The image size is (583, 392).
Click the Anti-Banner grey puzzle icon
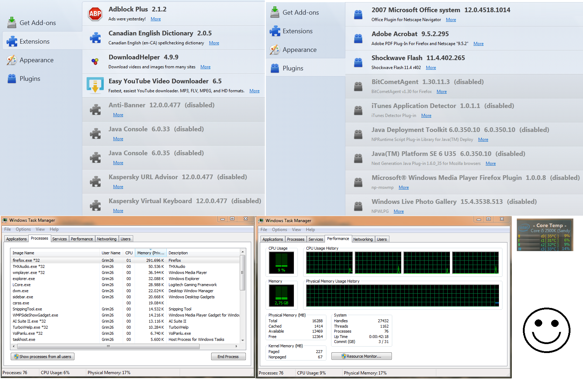[95, 109]
